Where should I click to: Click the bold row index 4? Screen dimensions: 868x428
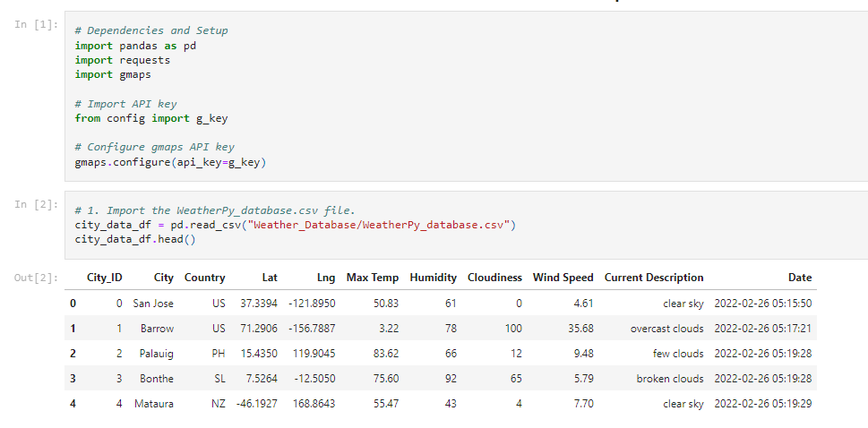[x=73, y=404]
